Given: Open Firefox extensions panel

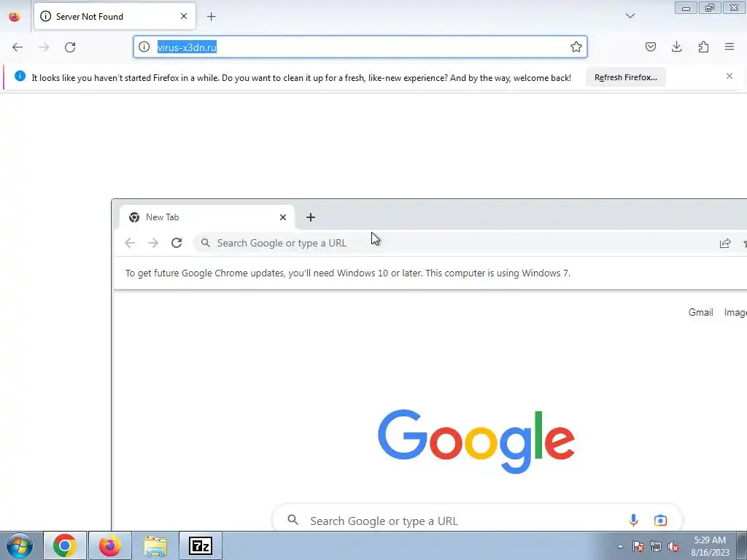Looking at the screenshot, I should 703,47.
